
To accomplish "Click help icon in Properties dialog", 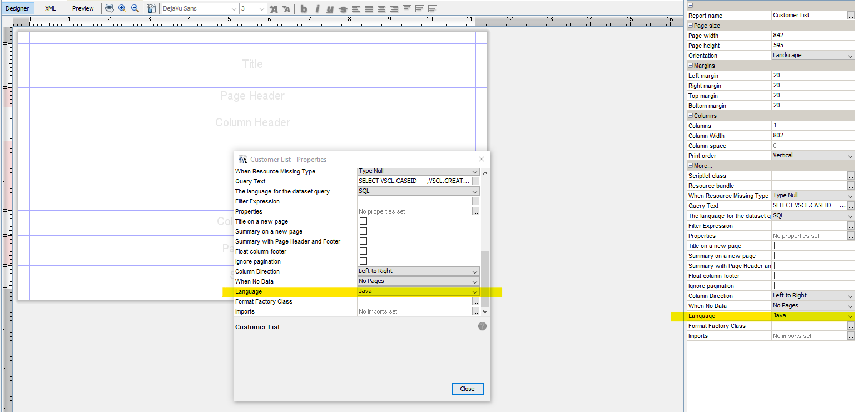I will 482,326.
